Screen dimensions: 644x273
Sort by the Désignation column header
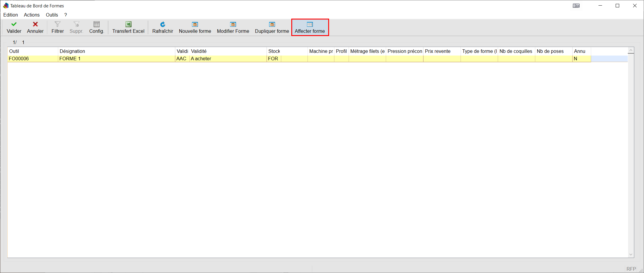pos(116,51)
